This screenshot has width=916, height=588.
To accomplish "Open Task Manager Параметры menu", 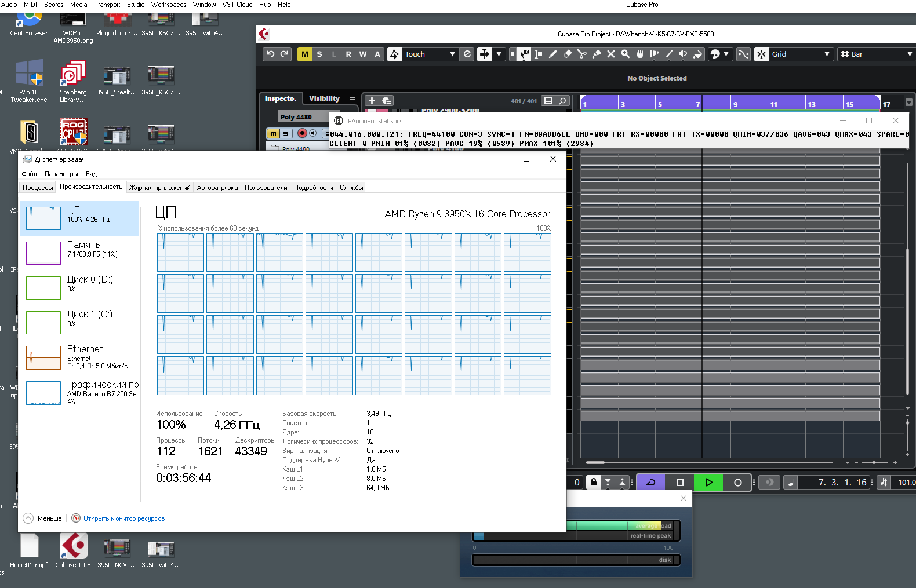I will [x=61, y=174].
